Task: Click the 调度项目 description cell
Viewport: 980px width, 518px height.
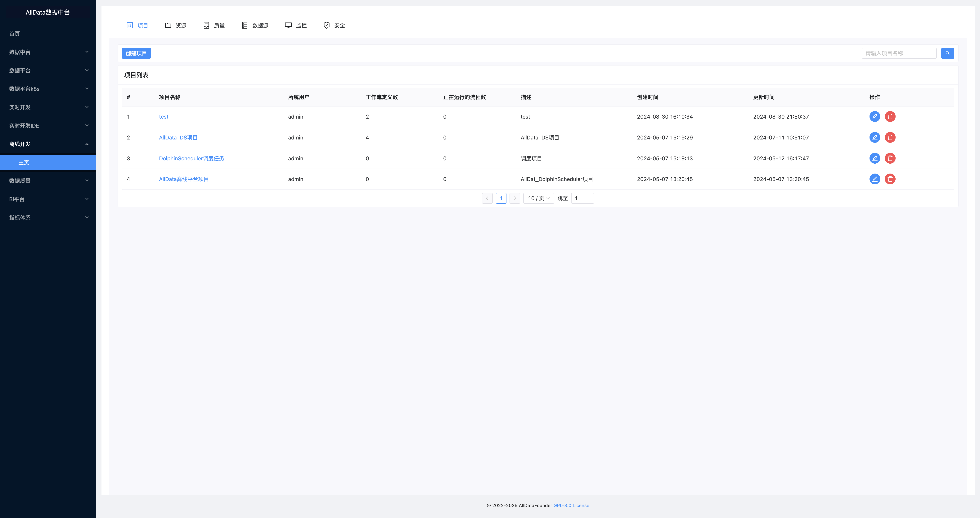Action: (531, 158)
